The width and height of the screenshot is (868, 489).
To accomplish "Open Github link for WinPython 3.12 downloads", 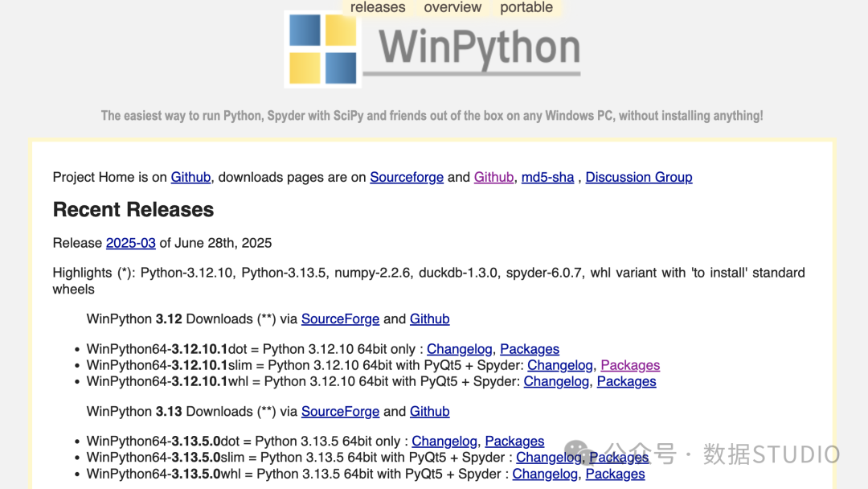I will (429, 319).
